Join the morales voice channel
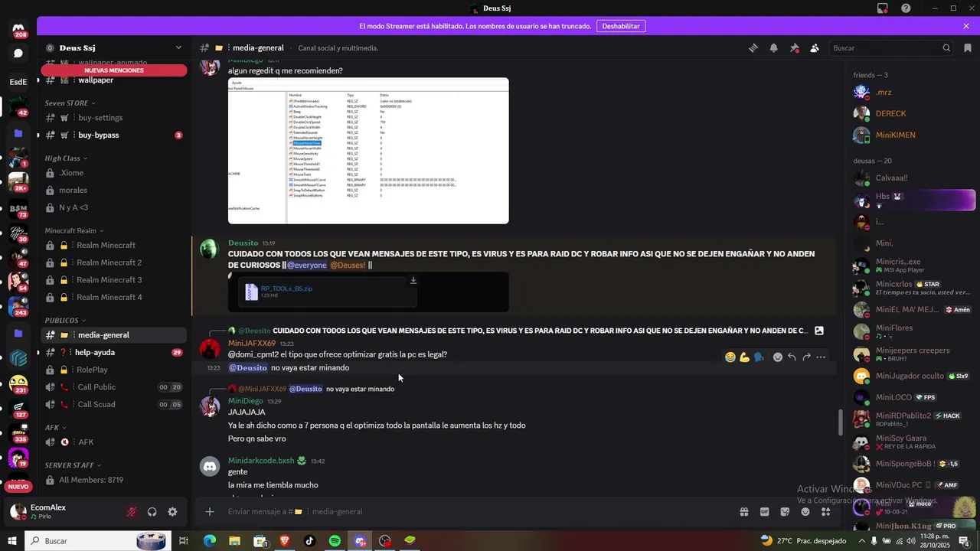The height and width of the screenshot is (551, 980). point(114,190)
